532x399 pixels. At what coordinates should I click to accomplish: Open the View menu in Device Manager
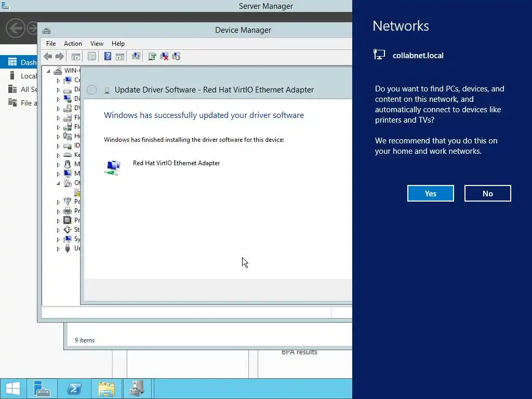click(x=97, y=44)
